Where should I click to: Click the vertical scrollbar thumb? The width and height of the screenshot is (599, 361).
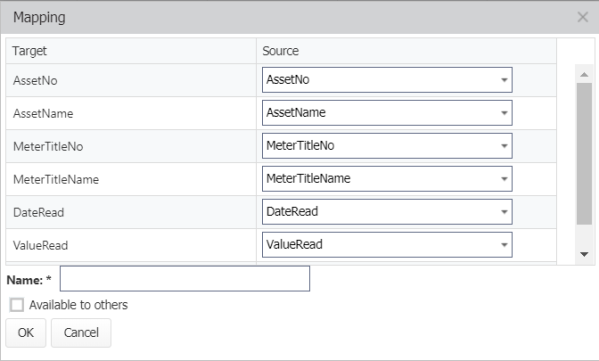click(x=584, y=154)
